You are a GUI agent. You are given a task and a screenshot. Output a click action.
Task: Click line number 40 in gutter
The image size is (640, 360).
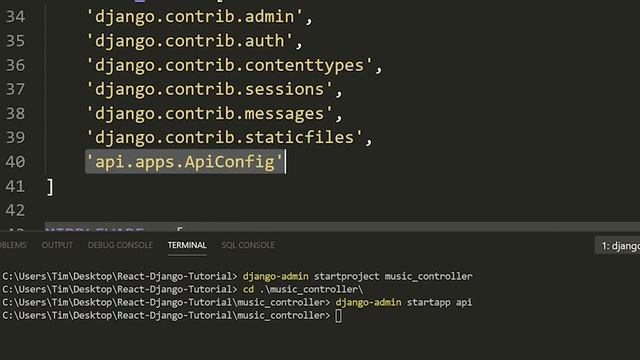click(x=16, y=162)
